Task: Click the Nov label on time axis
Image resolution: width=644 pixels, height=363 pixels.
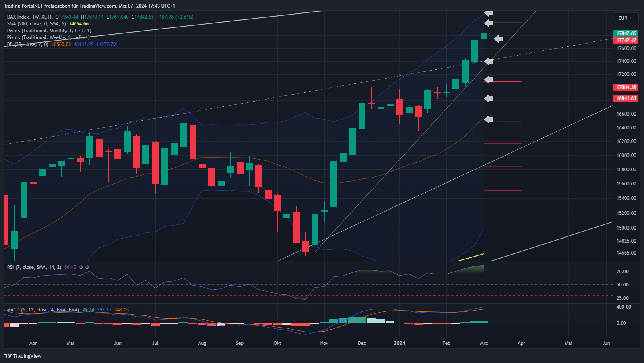Action: (x=324, y=343)
